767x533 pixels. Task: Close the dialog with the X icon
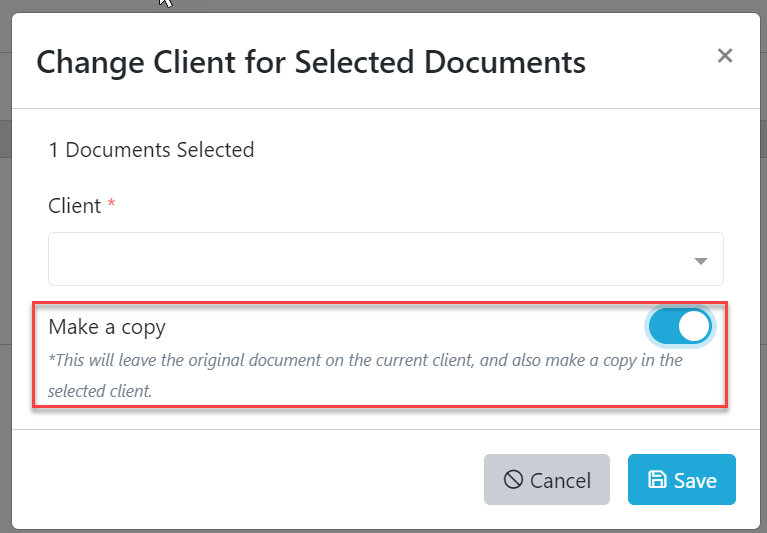point(725,56)
